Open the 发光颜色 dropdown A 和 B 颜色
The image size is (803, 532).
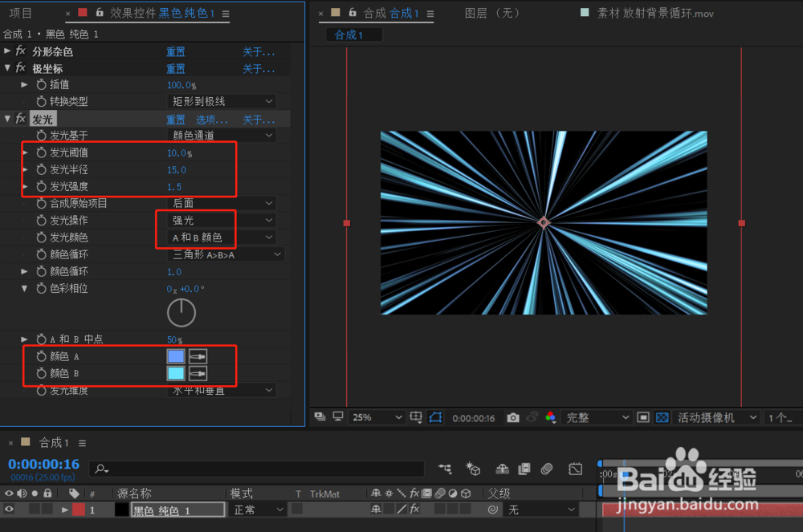[222, 238]
